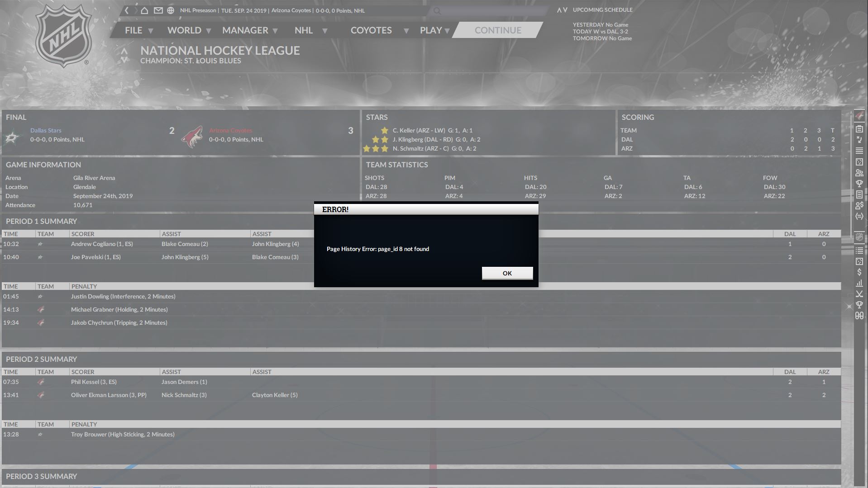The width and height of the screenshot is (868, 488).
Task: Click the Dallas Stars logo in Final panel
Action: tap(13, 137)
